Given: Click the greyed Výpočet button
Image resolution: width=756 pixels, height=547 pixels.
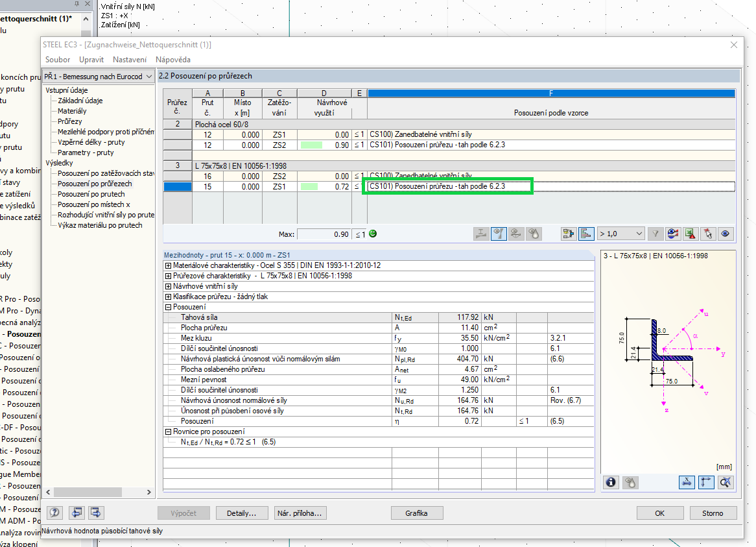Looking at the screenshot, I should pos(183,513).
